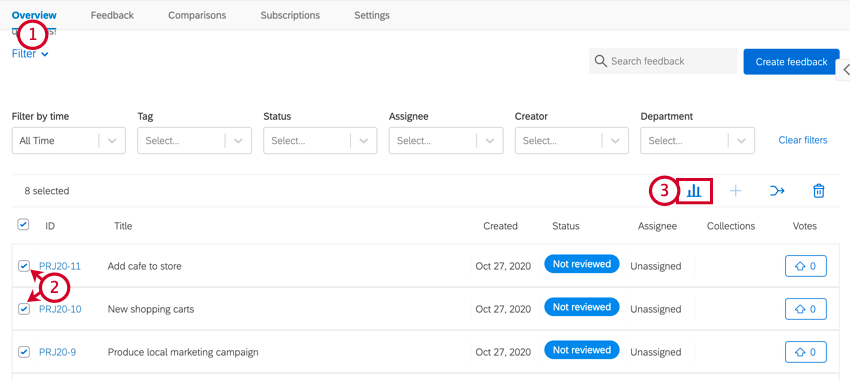
Task: Expand the Filter dropdown link
Action: [x=30, y=54]
